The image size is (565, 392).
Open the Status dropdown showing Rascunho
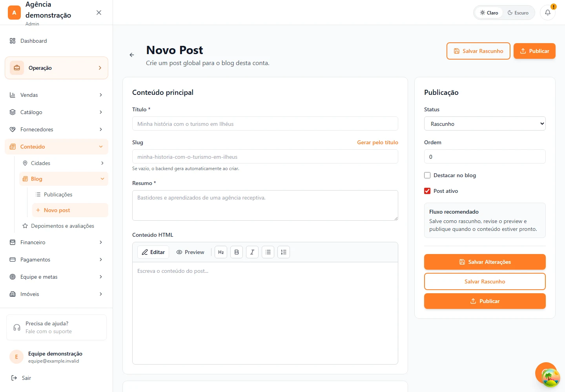[x=485, y=123]
